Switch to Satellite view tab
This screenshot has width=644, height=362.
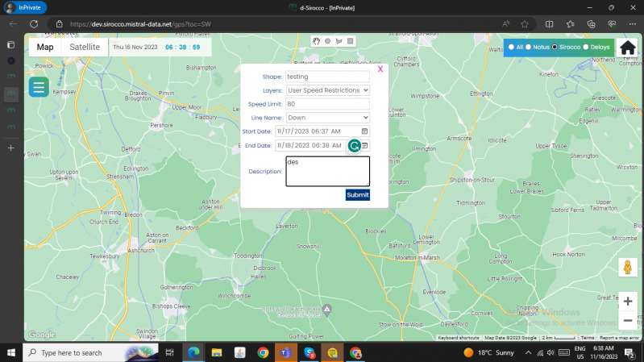85,48
